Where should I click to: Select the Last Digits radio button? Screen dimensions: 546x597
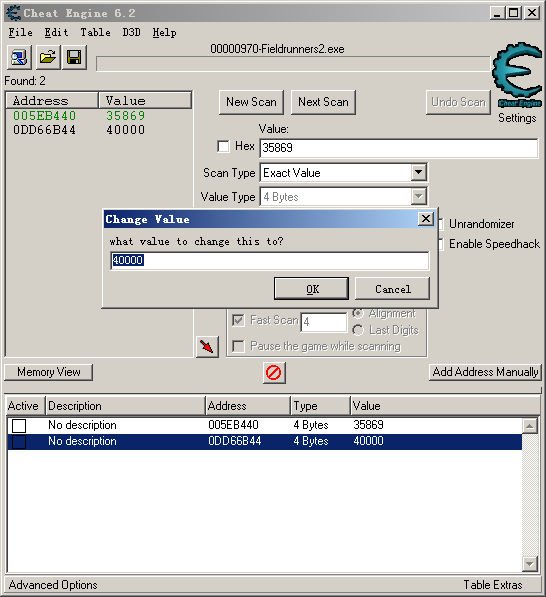point(358,330)
